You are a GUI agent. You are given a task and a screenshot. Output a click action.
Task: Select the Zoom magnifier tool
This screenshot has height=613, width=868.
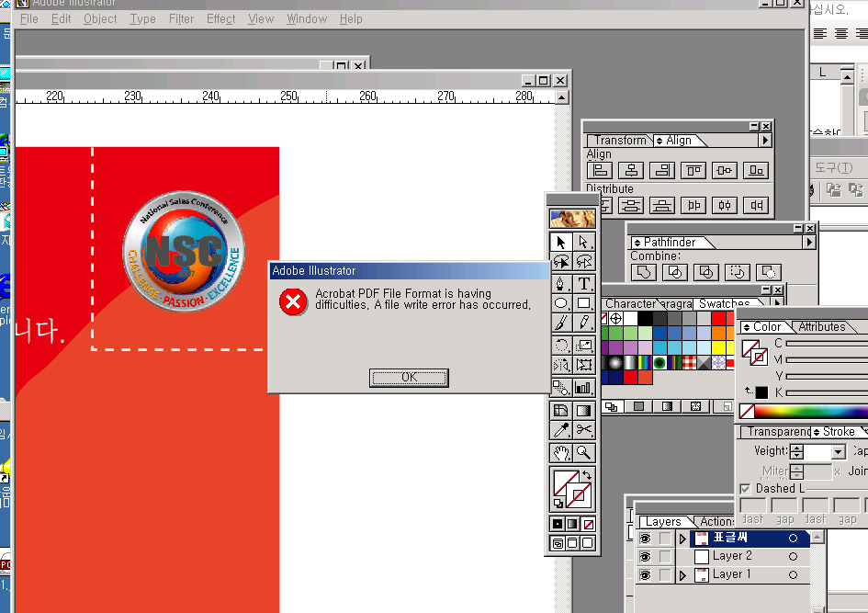coord(584,452)
